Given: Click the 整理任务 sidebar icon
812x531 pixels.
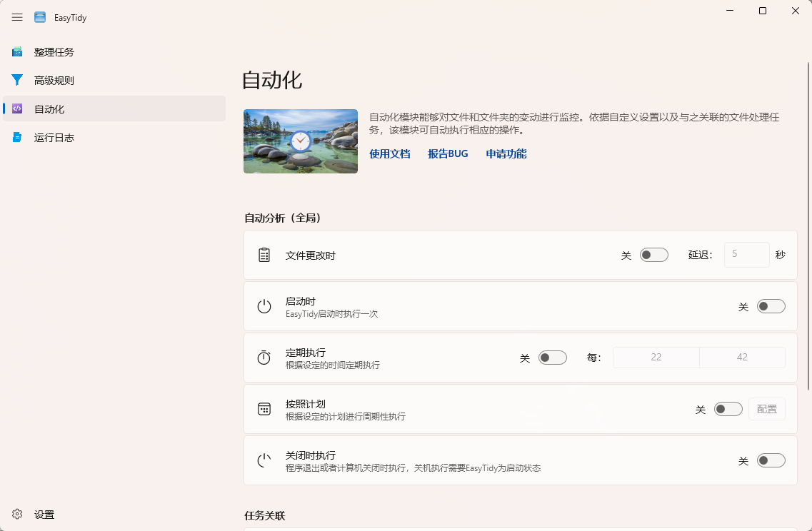Looking at the screenshot, I should click(17, 52).
